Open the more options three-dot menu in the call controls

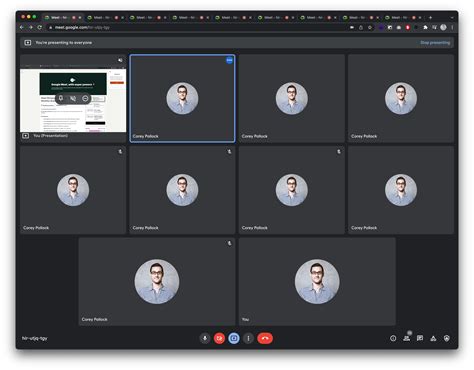pyautogui.click(x=248, y=338)
